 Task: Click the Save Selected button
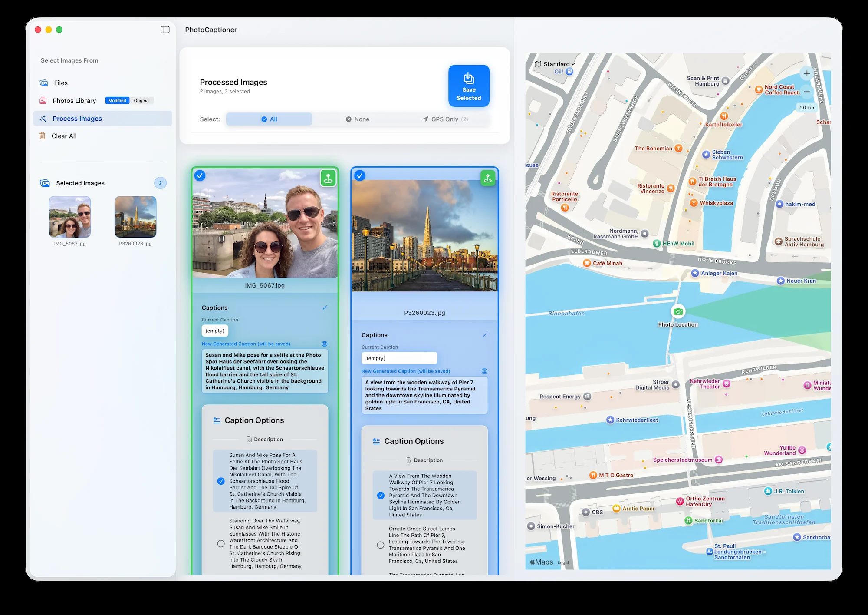point(469,86)
